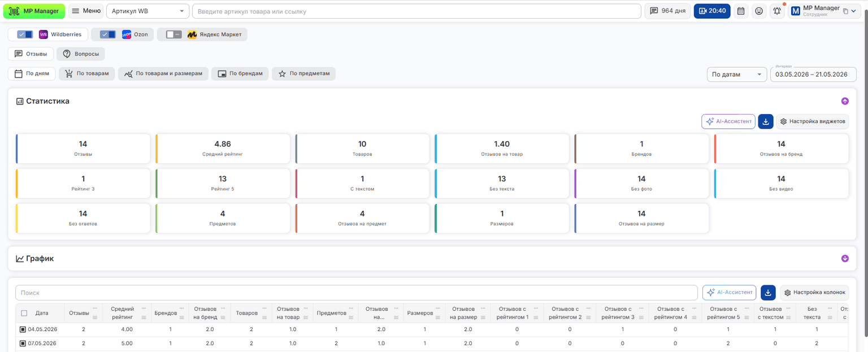This screenshot has height=352, width=868.
Task: Click the calendar icon in top bar
Action: (740, 11)
